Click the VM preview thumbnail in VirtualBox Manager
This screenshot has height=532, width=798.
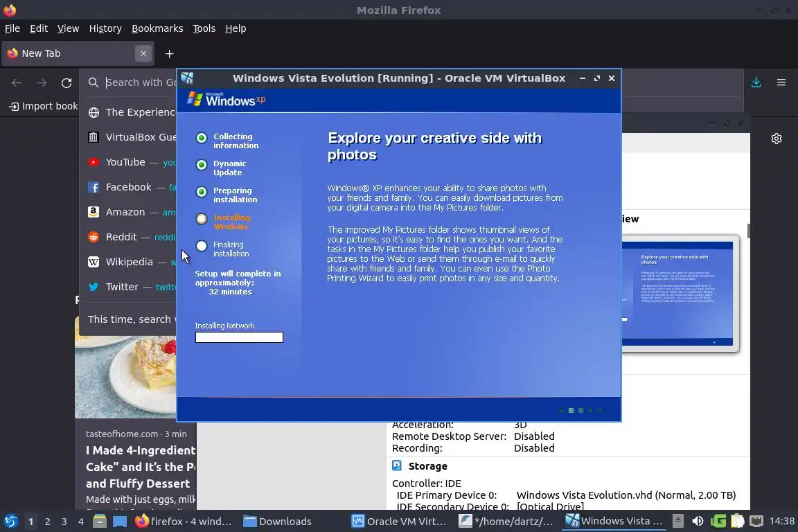(680, 294)
